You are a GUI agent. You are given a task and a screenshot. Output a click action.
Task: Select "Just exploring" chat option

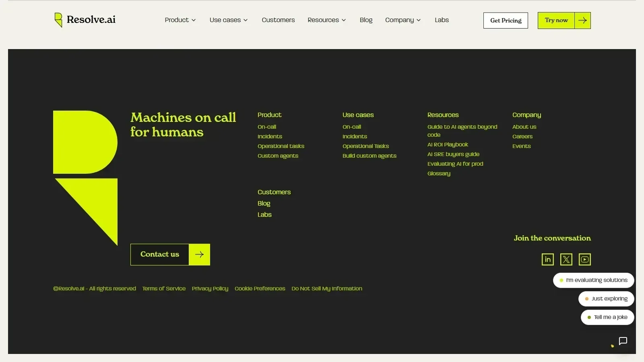tap(606, 299)
